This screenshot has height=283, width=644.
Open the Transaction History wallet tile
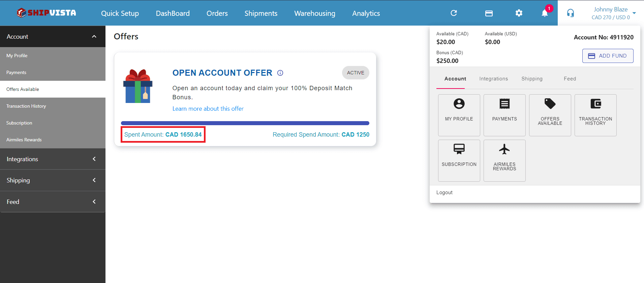(595, 115)
